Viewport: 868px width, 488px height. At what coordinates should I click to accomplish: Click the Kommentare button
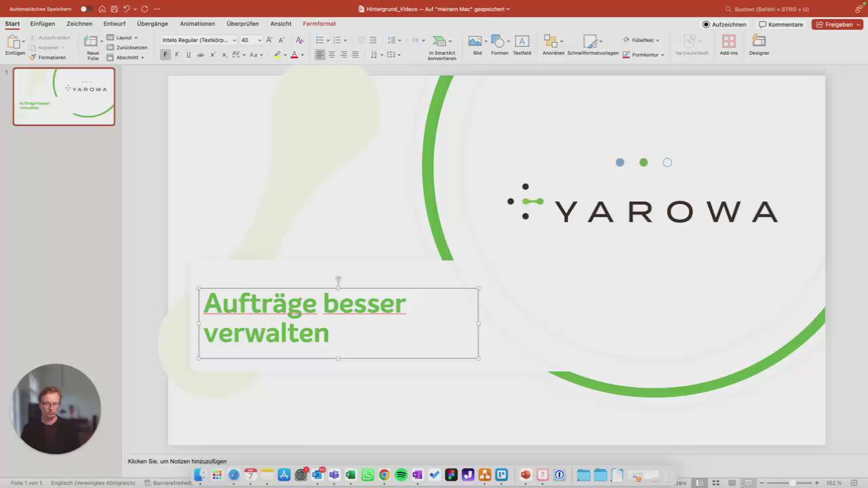(781, 24)
